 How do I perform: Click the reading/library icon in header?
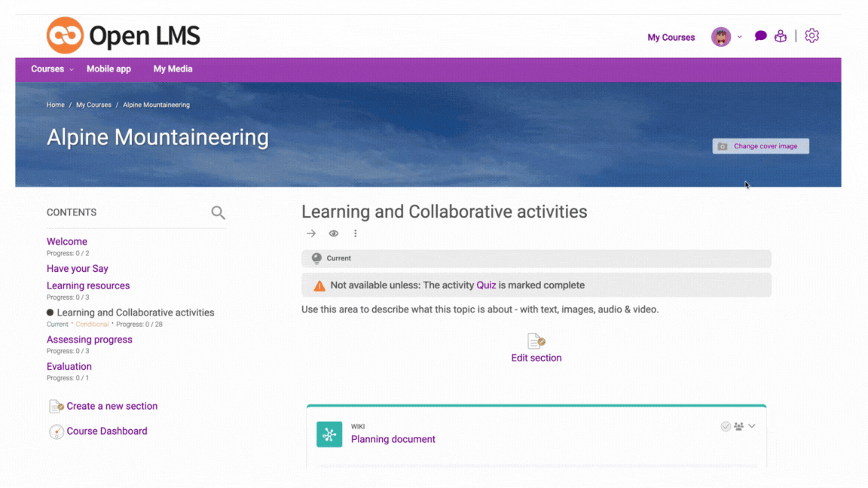[780, 35]
